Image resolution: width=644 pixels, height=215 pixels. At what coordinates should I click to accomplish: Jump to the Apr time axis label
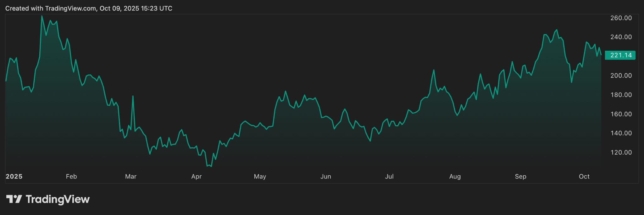click(x=197, y=177)
